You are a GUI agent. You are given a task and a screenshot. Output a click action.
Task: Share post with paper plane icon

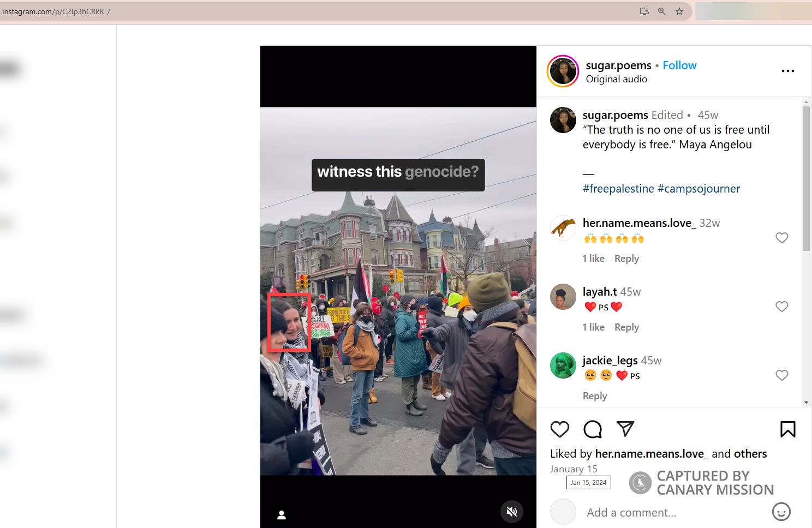point(625,429)
